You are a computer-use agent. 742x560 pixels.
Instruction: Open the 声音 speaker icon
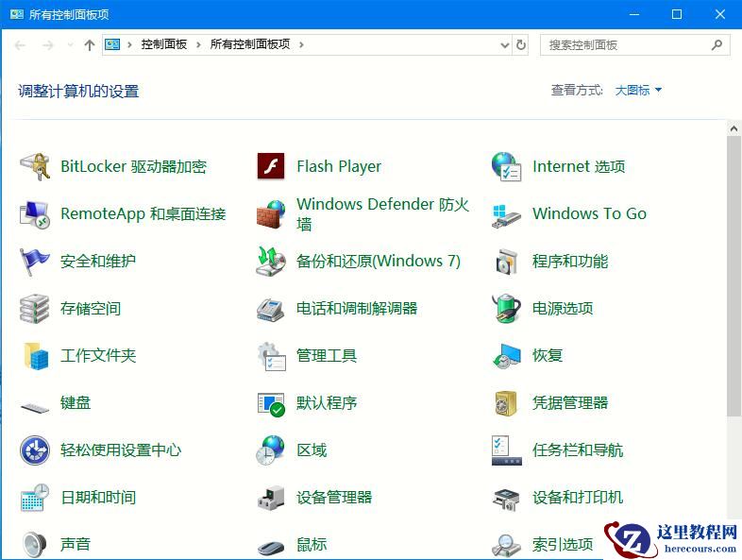(x=35, y=544)
